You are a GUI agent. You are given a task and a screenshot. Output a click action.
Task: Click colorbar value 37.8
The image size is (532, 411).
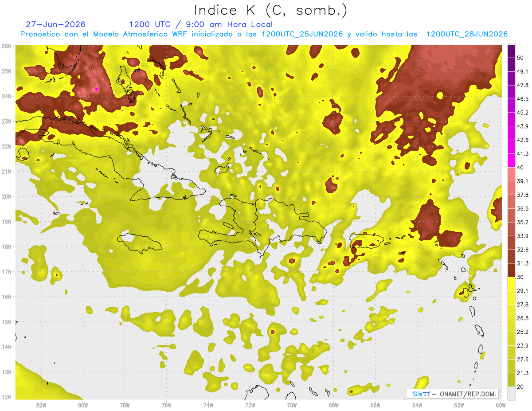pyautogui.click(x=523, y=195)
